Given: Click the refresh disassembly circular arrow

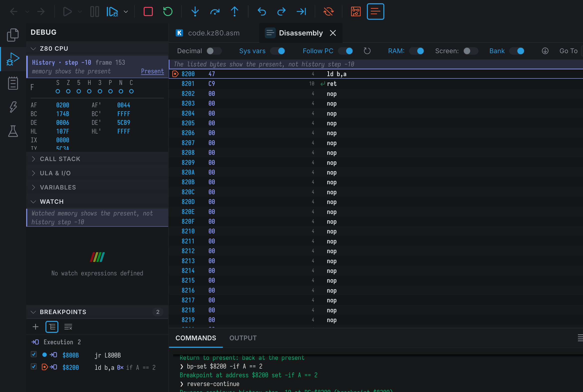Looking at the screenshot, I should [x=367, y=51].
